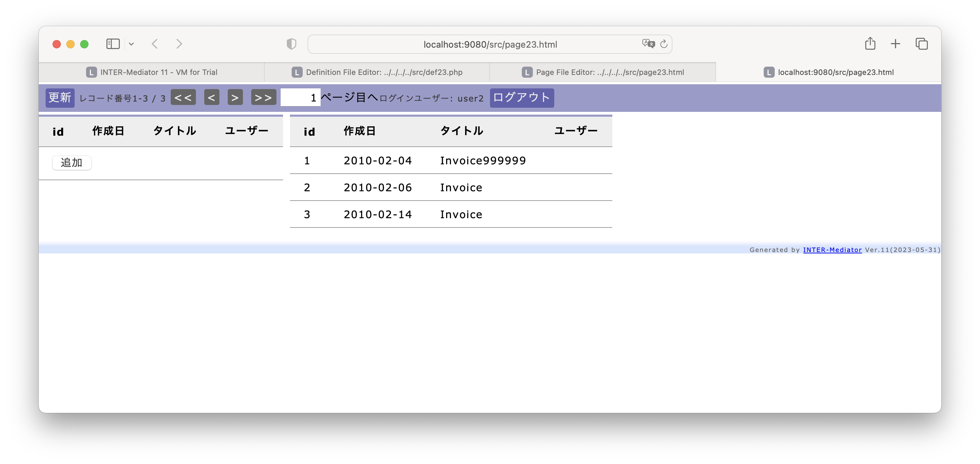
Task: Select the localhost:9080/src/page23.html tab
Action: (829, 72)
